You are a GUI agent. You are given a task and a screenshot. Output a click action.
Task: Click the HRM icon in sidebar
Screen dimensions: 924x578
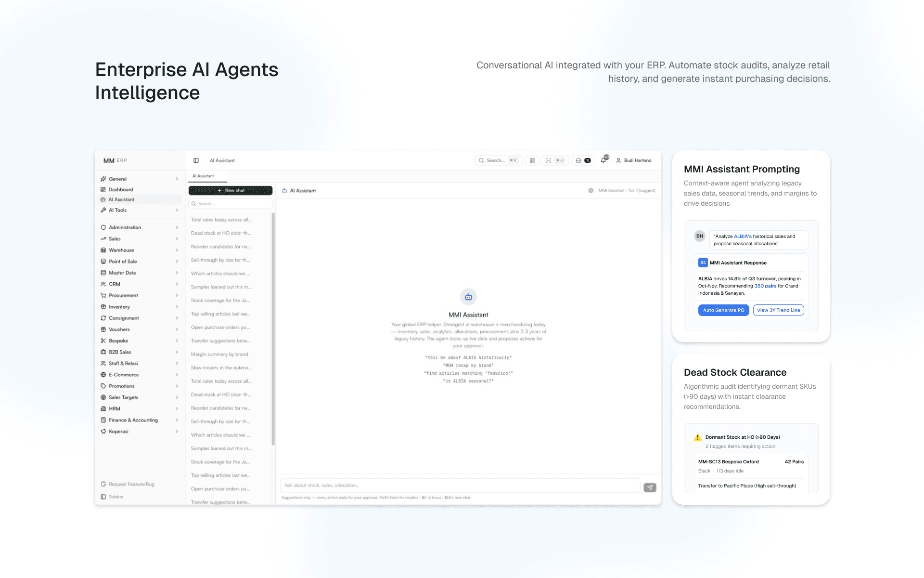103,408
